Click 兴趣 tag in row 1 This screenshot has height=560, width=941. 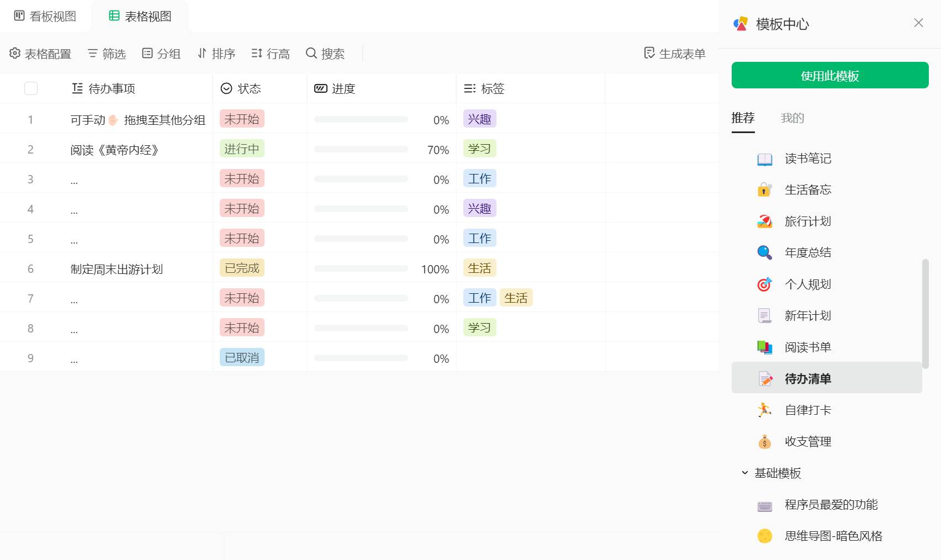point(480,119)
